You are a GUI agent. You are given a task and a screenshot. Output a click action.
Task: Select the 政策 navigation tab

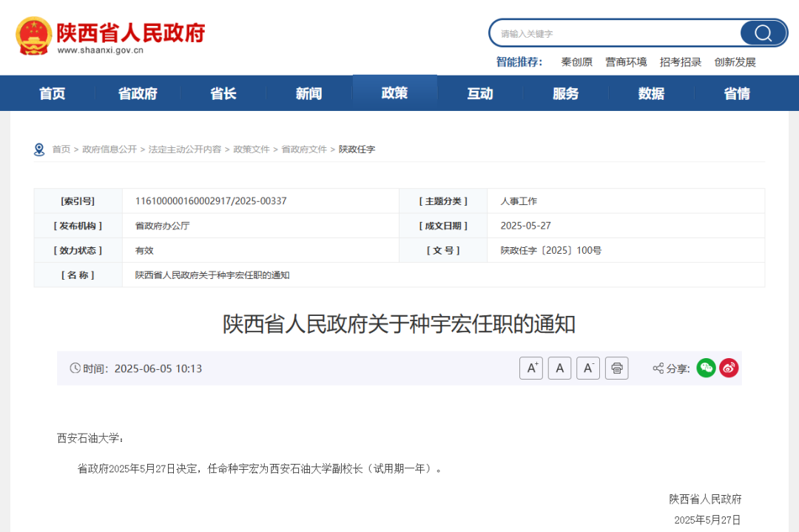tap(394, 93)
